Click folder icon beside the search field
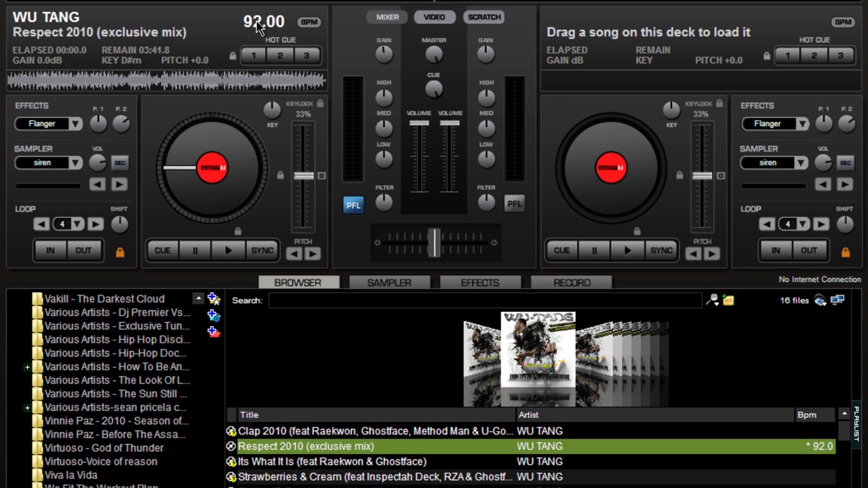The image size is (868, 488). [x=728, y=300]
